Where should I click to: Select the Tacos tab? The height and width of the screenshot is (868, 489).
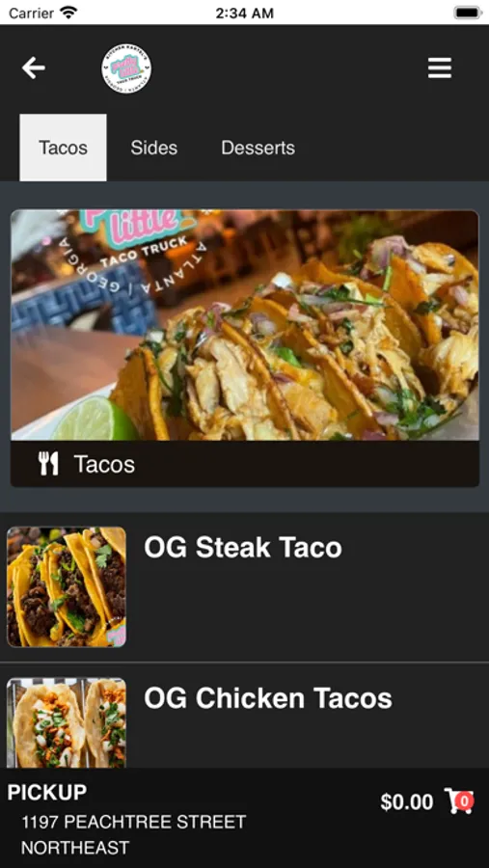point(63,148)
